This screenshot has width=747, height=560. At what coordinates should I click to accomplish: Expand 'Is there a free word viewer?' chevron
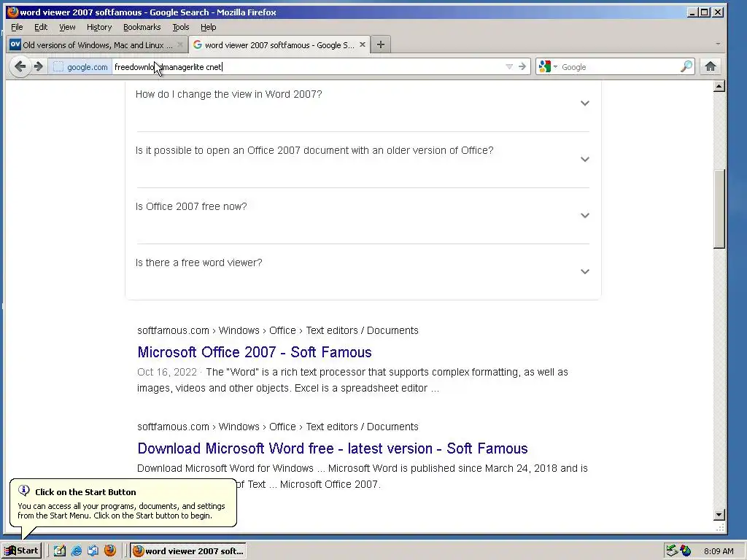pyautogui.click(x=584, y=271)
